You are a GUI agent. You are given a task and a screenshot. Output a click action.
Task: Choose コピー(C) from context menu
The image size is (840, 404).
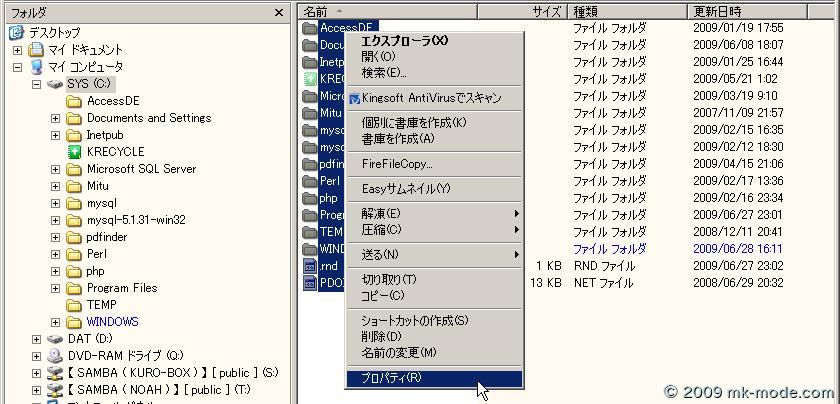(x=434, y=296)
